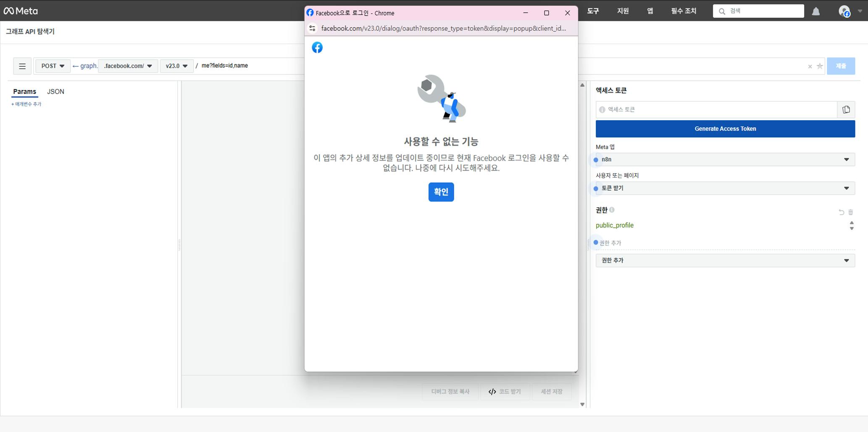Click the 코드 받기 button
Image resolution: width=868 pixels, height=432 pixels.
point(505,392)
